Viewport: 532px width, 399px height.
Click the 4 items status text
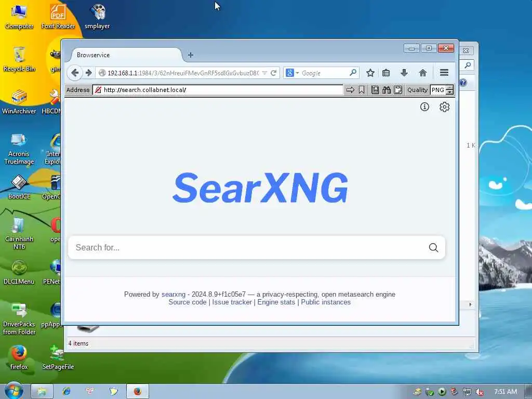pos(78,343)
